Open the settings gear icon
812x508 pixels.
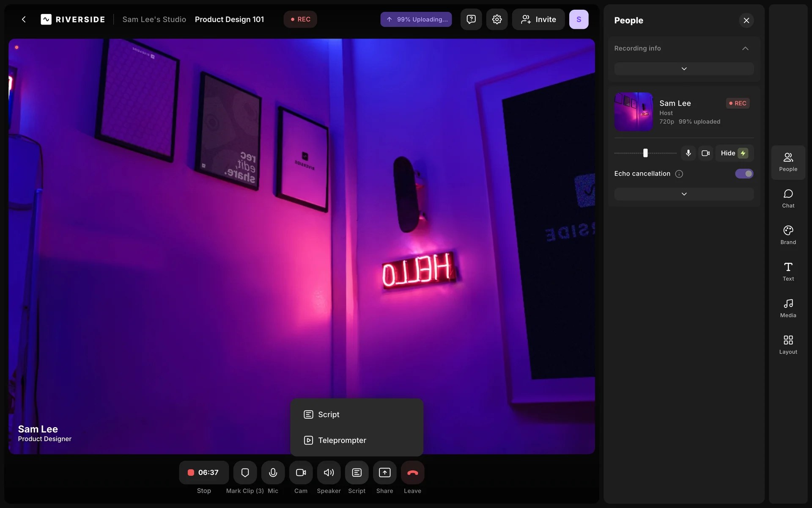[497, 19]
